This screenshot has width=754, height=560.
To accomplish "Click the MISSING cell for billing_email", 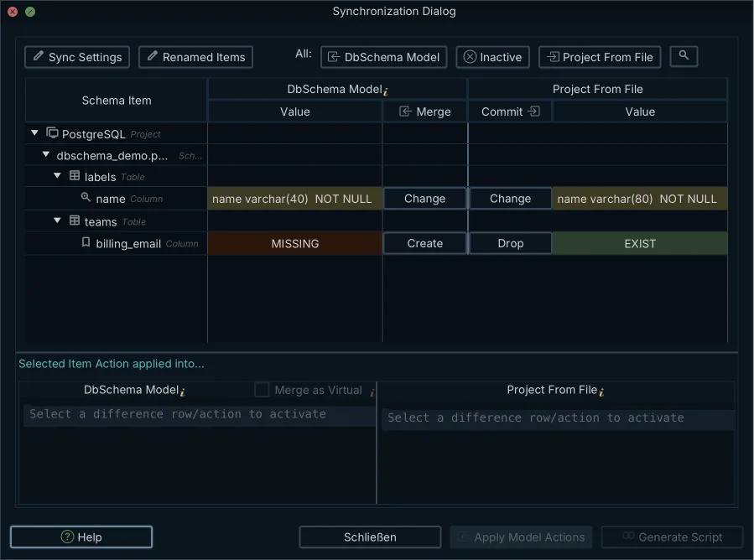I will point(294,244).
